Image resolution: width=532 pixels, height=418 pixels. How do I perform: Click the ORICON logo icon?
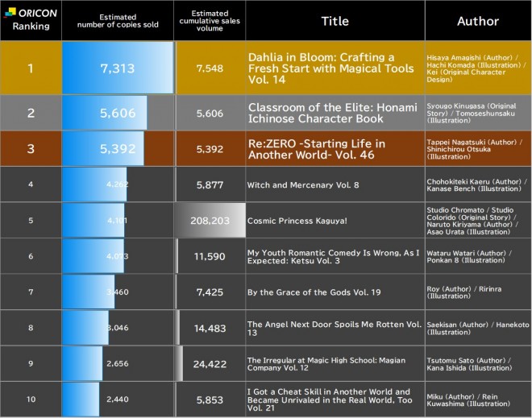point(10,12)
